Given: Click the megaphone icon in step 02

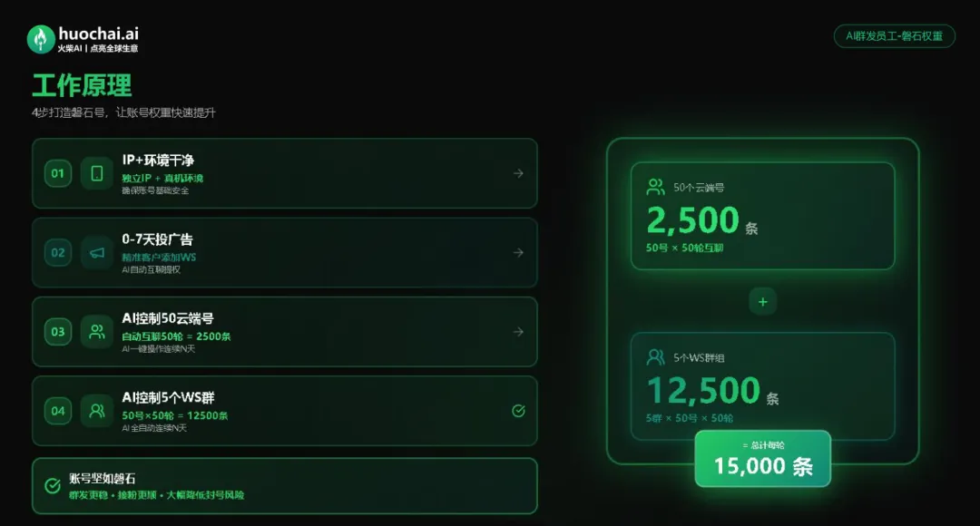Looking at the screenshot, I should (x=97, y=253).
